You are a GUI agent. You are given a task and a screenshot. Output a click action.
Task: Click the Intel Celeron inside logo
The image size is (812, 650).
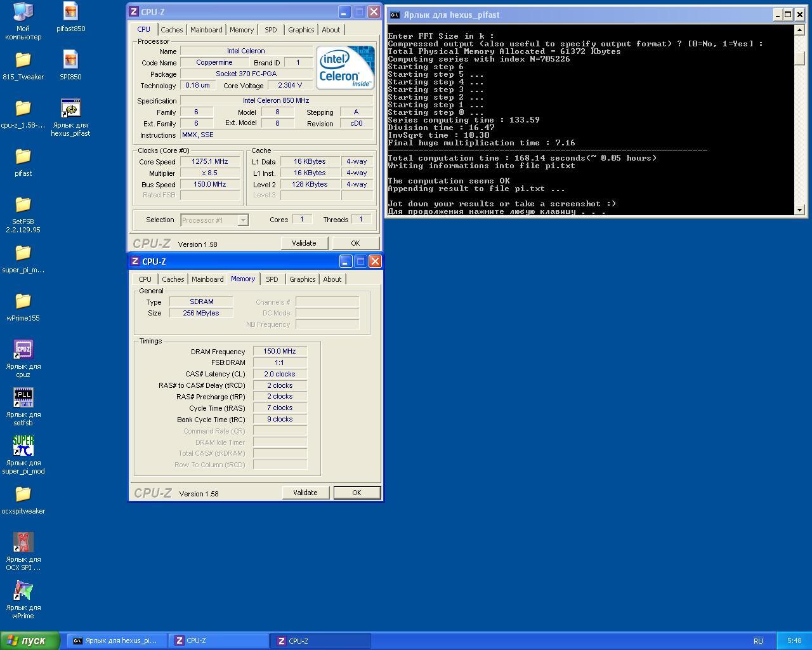pyautogui.click(x=345, y=67)
